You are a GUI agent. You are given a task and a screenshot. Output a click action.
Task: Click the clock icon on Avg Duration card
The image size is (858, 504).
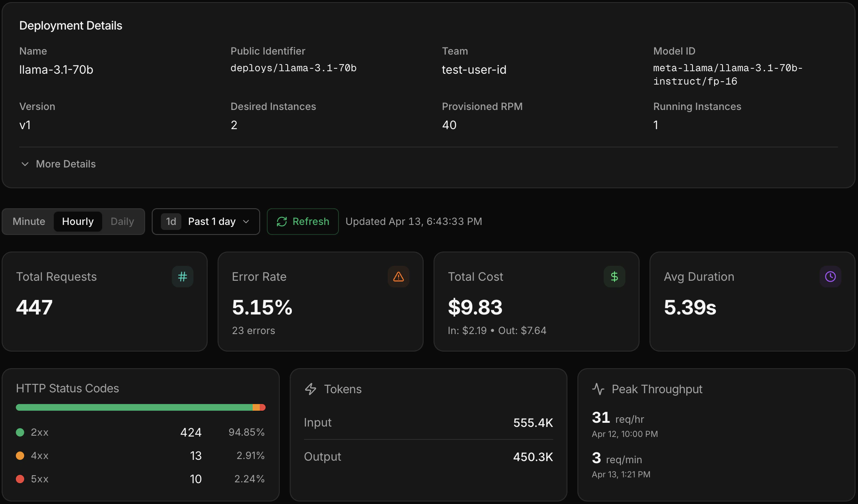pyautogui.click(x=830, y=277)
